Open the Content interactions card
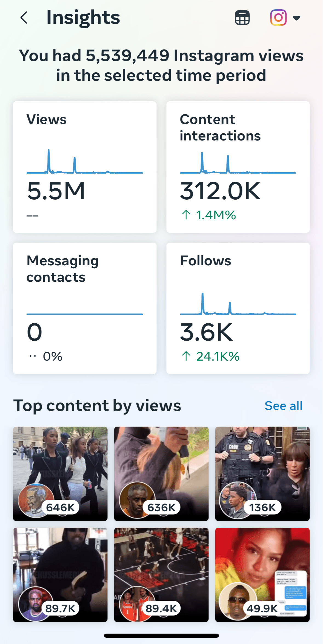323x644 pixels. tap(238, 167)
